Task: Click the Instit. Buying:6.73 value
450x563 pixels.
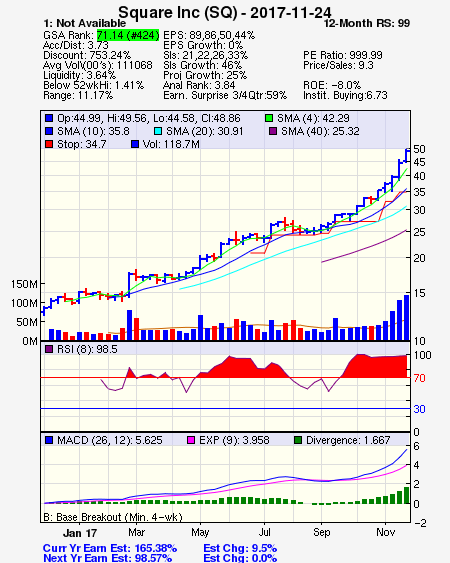Action: click(x=345, y=96)
